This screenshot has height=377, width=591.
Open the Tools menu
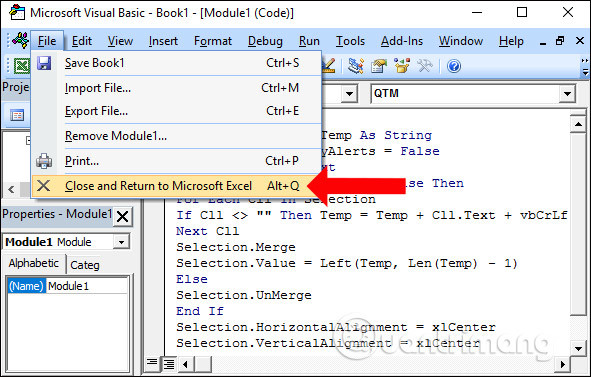351,41
